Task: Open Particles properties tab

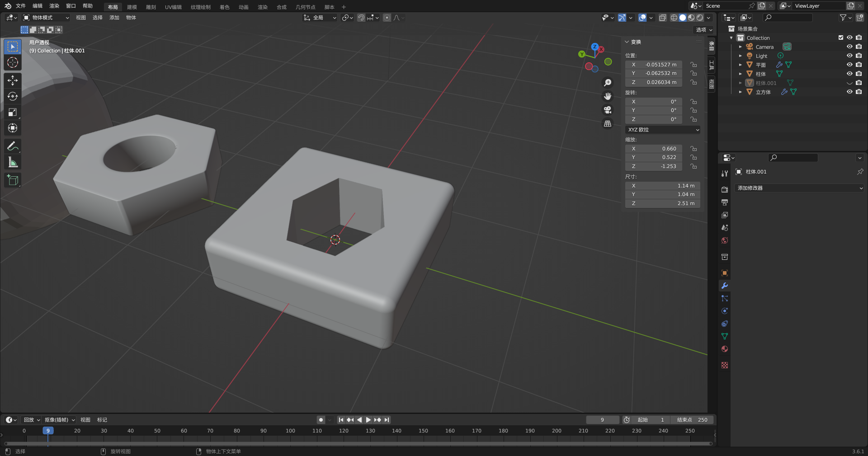Action: pyautogui.click(x=725, y=298)
